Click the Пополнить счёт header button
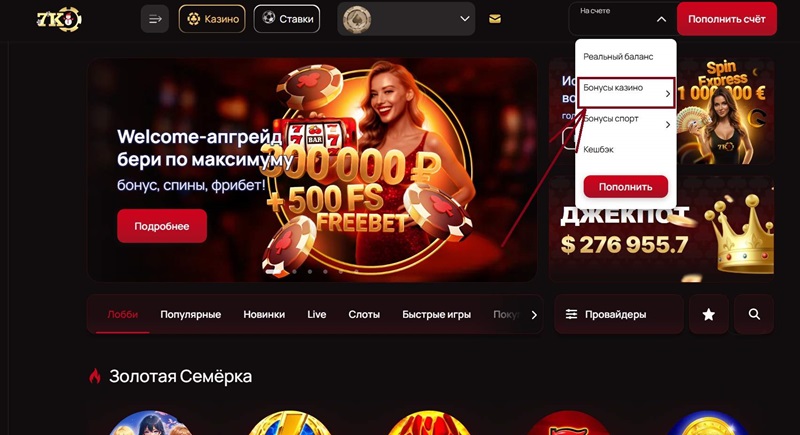This screenshot has width=800, height=435. tap(727, 19)
